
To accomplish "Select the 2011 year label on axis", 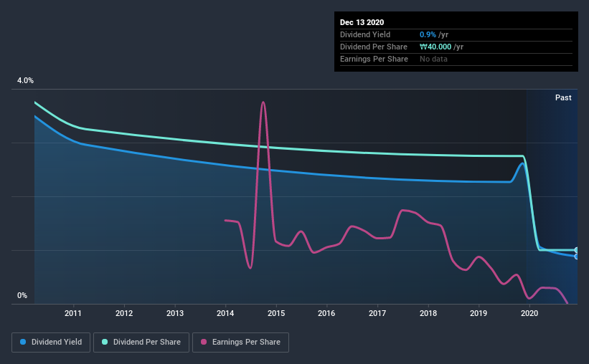I will (73, 313).
